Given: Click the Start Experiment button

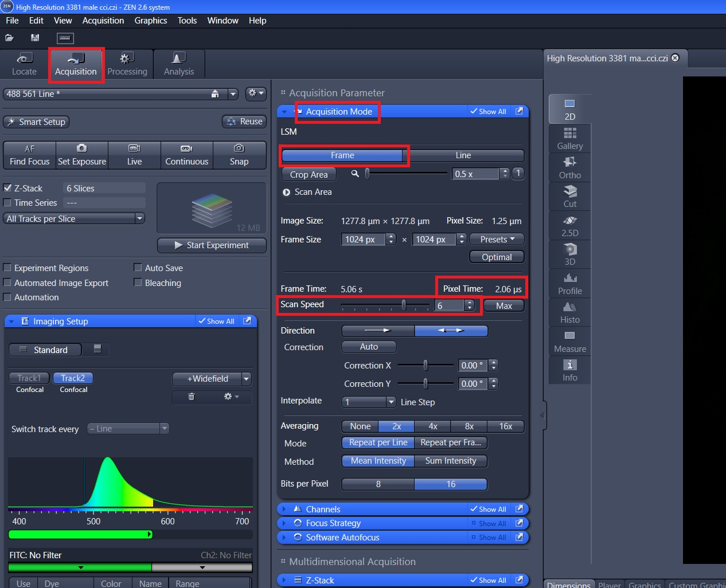Looking at the screenshot, I should [212, 245].
